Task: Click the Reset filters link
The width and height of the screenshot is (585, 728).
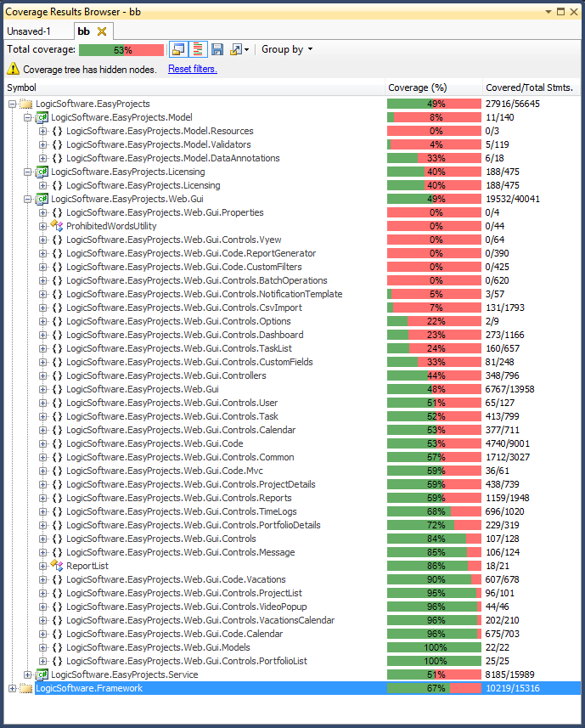Action: coord(193,69)
